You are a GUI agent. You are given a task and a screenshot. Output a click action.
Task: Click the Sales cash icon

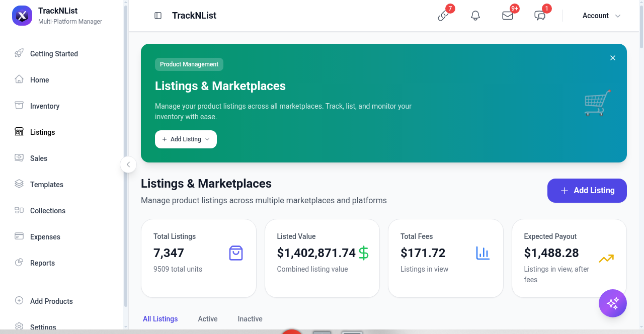point(19,158)
